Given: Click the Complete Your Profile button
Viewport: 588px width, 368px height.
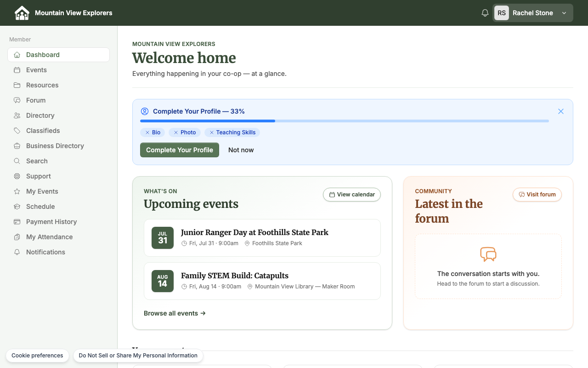Looking at the screenshot, I should coord(180,150).
